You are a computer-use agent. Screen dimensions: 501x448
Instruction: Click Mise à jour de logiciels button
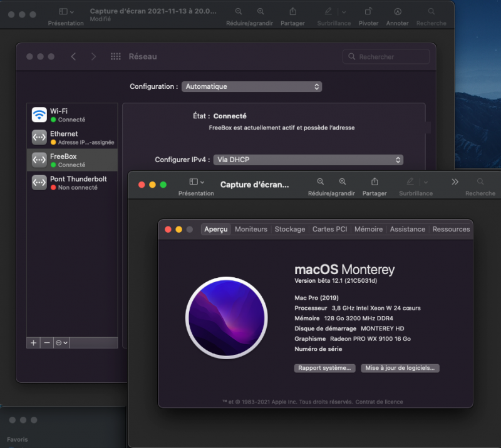coord(400,368)
